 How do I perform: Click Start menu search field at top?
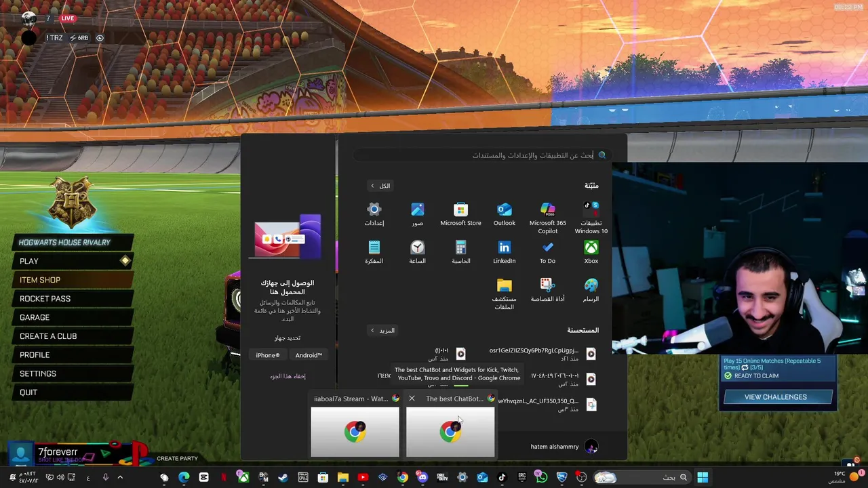click(x=481, y=155)
